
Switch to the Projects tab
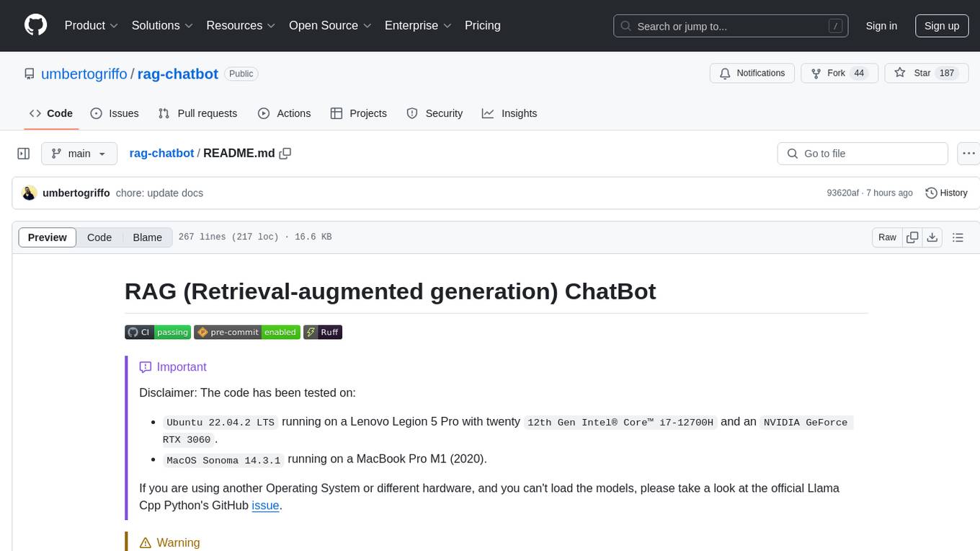[x=359, y=113]
